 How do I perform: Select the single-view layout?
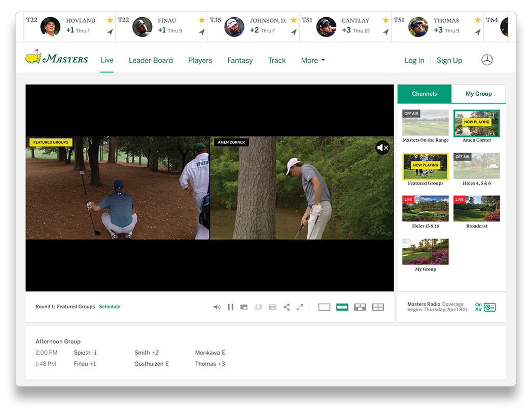[x=325, y=307]
